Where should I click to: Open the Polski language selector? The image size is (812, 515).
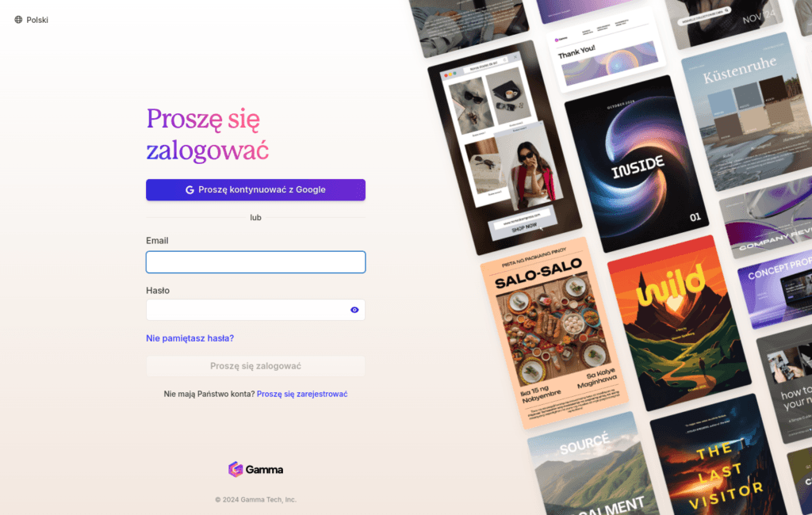[x=31, y=20]
